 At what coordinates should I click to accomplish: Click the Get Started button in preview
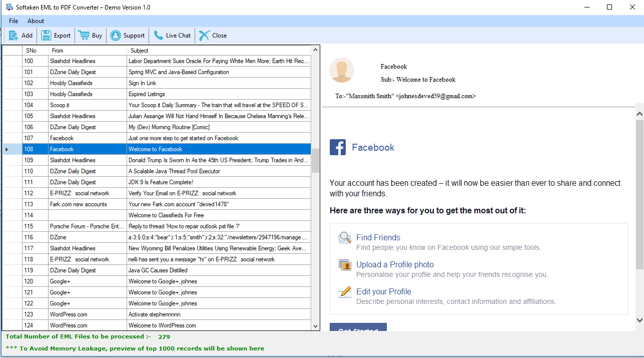click(x=358, y=327)
